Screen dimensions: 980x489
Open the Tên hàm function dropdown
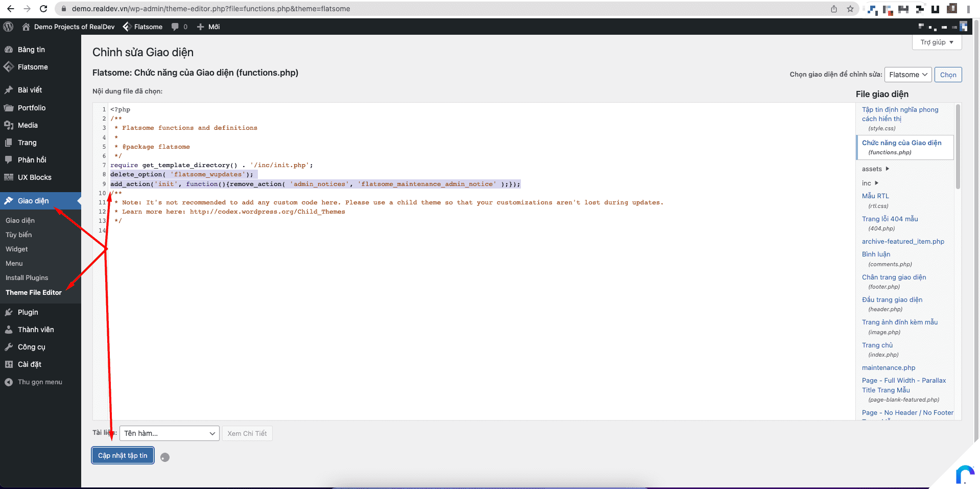pos(169,433)
